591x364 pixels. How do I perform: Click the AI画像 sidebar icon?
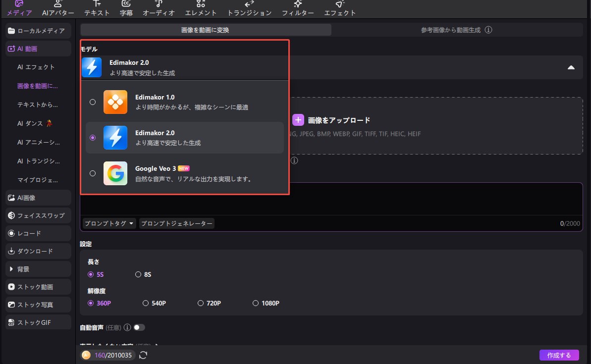(x=11, y=198)
